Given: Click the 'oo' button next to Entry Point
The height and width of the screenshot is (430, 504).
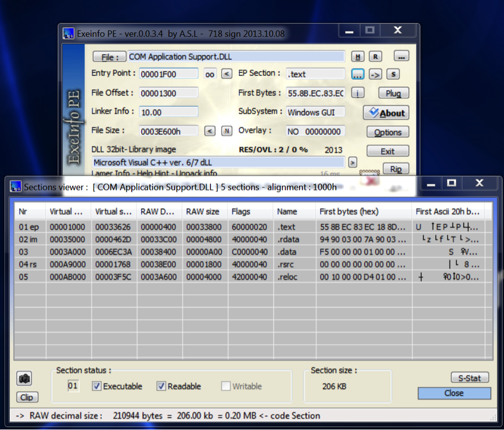Looking at the screenshot, I should click(210, 74).
